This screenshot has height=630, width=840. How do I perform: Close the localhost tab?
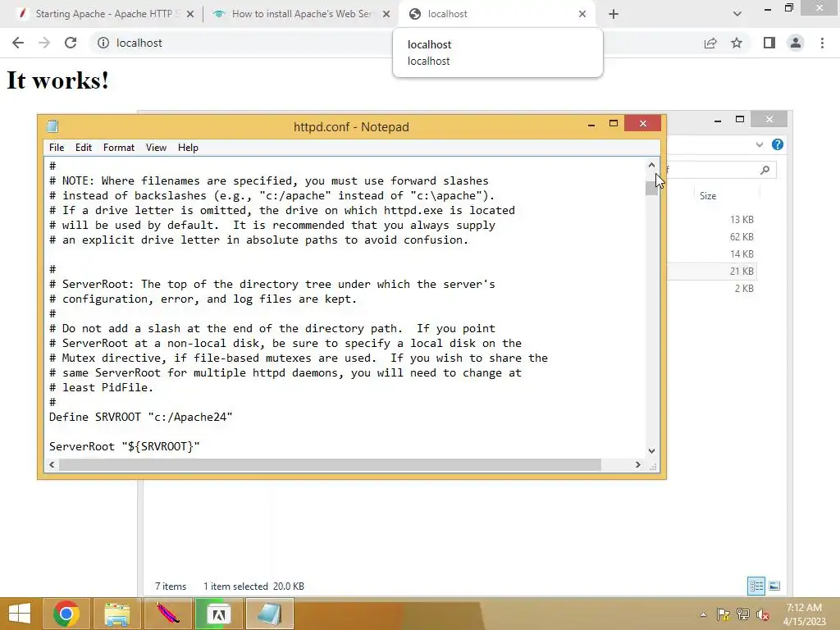[582, 15]
